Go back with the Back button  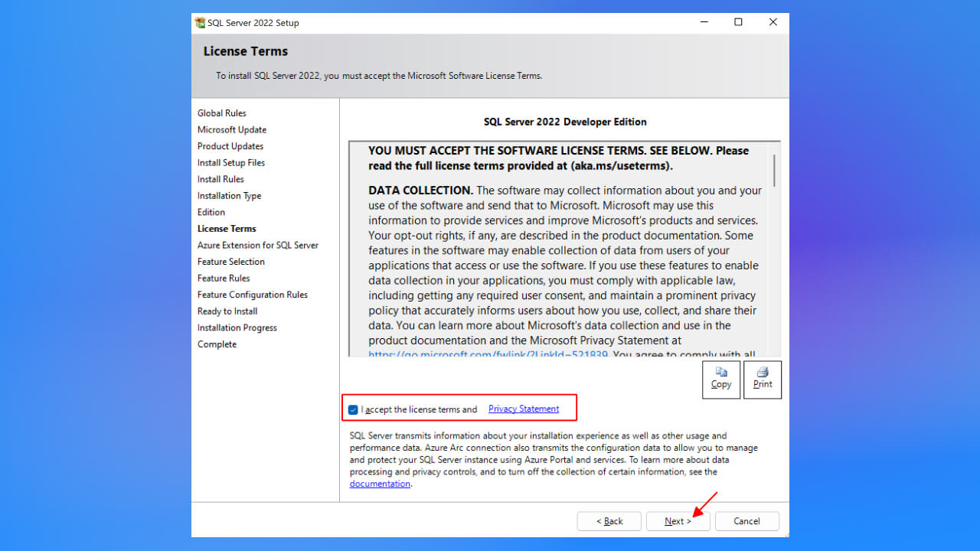pos(609,521)
